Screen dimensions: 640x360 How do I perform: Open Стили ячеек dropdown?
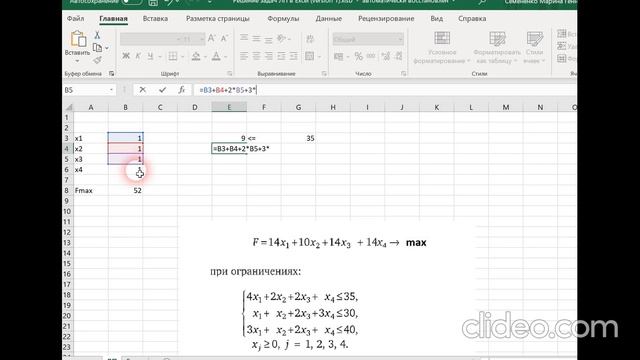pyautogui.click(x=534, y=48)
